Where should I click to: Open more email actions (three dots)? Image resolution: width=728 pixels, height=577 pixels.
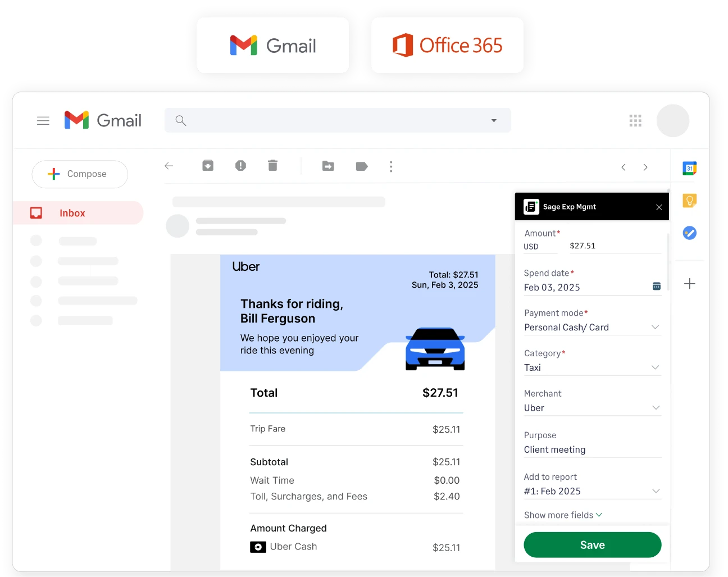click(391, 166)
